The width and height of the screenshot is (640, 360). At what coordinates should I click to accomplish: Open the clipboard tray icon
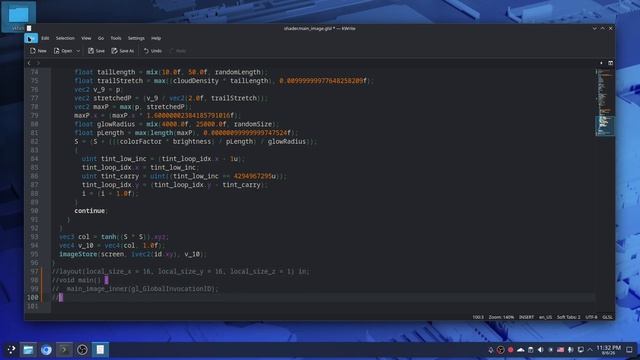(x=531, y=350)
